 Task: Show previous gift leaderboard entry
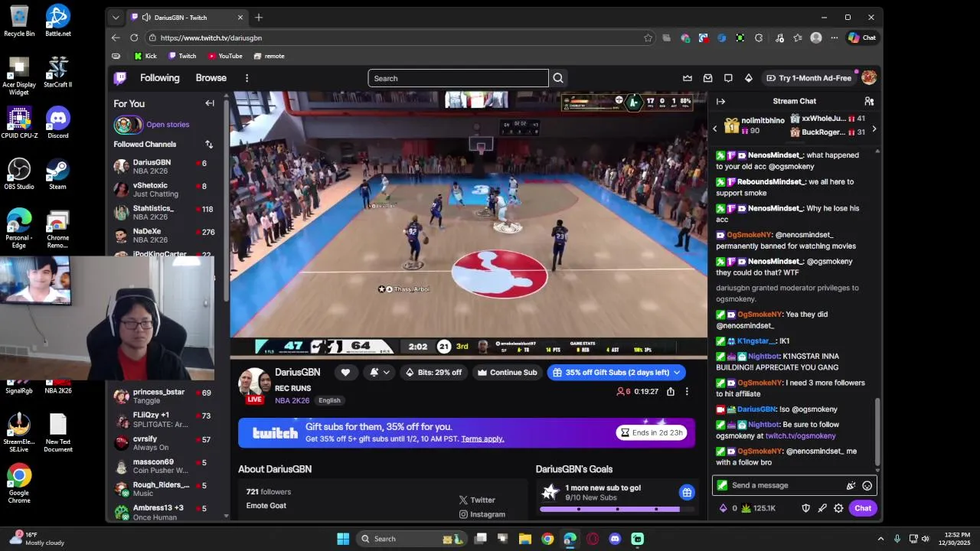tap(715, 129)
